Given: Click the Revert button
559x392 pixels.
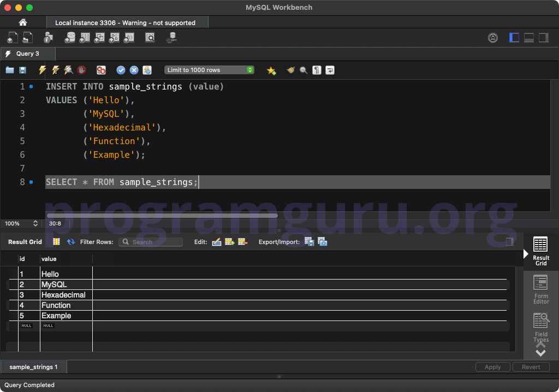Looking at the screenshot, I should coord(531,367).
